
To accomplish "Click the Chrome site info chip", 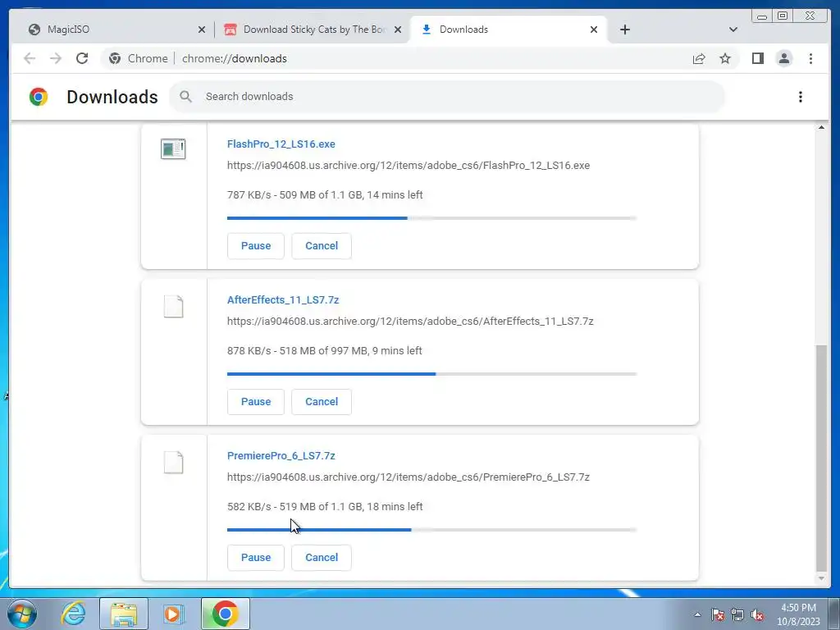I will click(x=138, y=58).
